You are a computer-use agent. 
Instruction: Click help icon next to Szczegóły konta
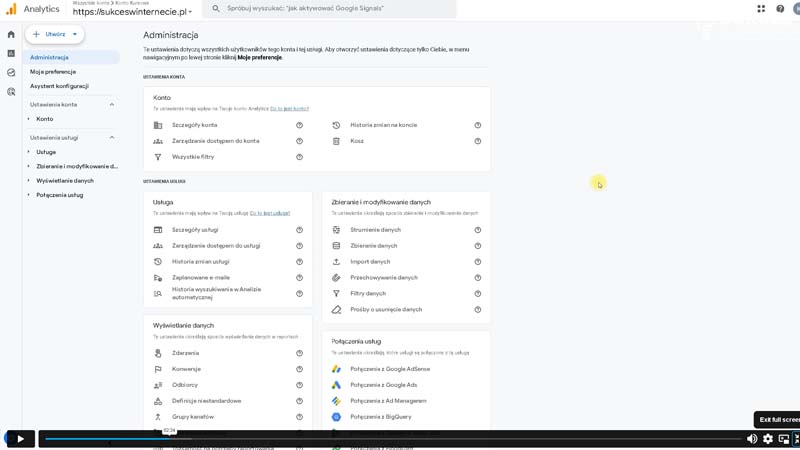coord(299,125)
